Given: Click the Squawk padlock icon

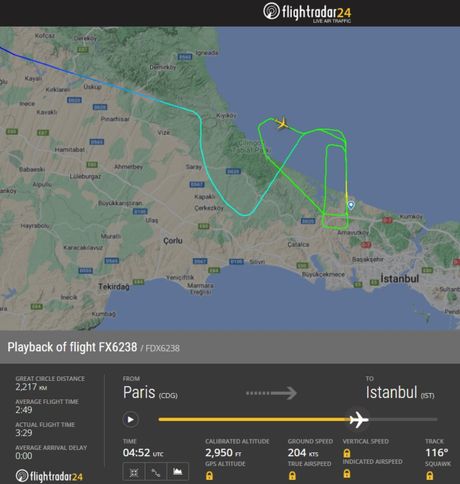Looking at the screenshot, I should point(430,475).
